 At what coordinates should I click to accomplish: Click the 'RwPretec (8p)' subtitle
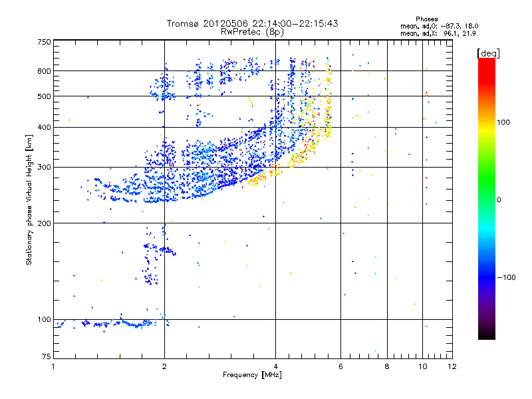coord(252,32)
